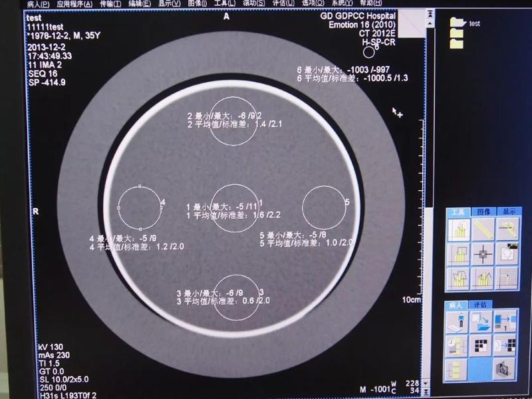Image resolution: width=532 pixels, height=399 pixels.
Task: Click the ROI 5 statistics text 1.0 /2.0
Action: click(x=340, y=243)
